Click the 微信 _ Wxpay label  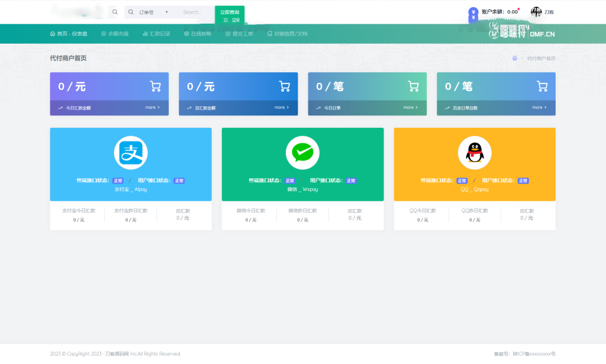coord(302,189)
